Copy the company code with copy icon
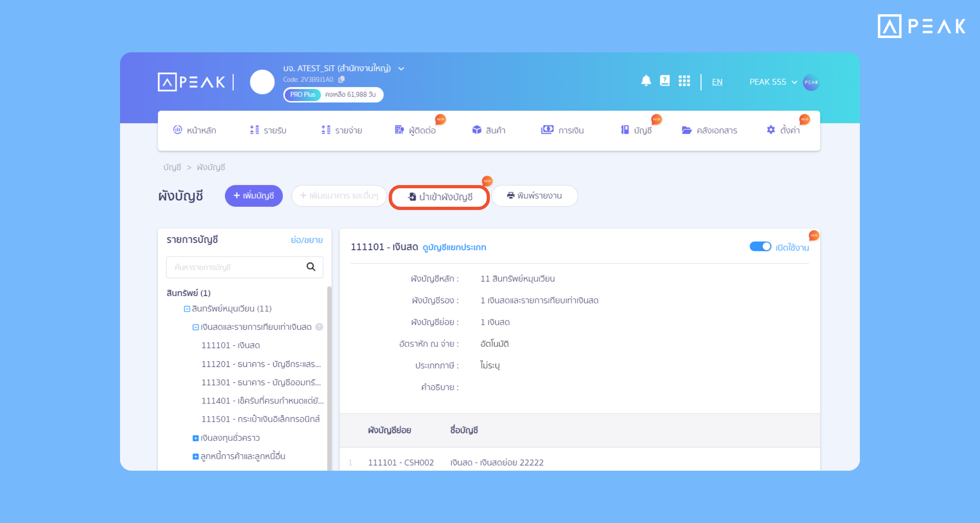The height and width of the screenshot is (523, 980). coord(341,79)
